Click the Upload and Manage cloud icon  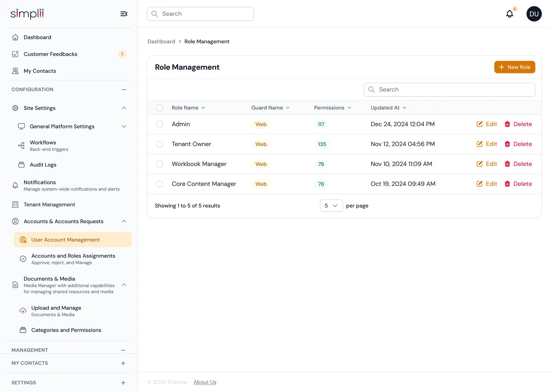click(x=23, y=311)
